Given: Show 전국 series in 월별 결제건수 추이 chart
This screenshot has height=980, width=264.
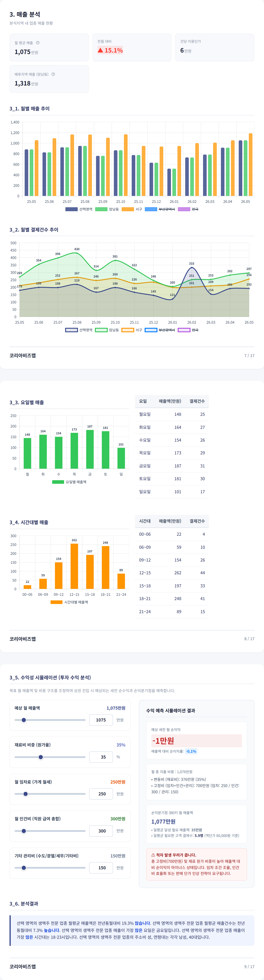Looking at the screenshot, I should tap(188, 330).
